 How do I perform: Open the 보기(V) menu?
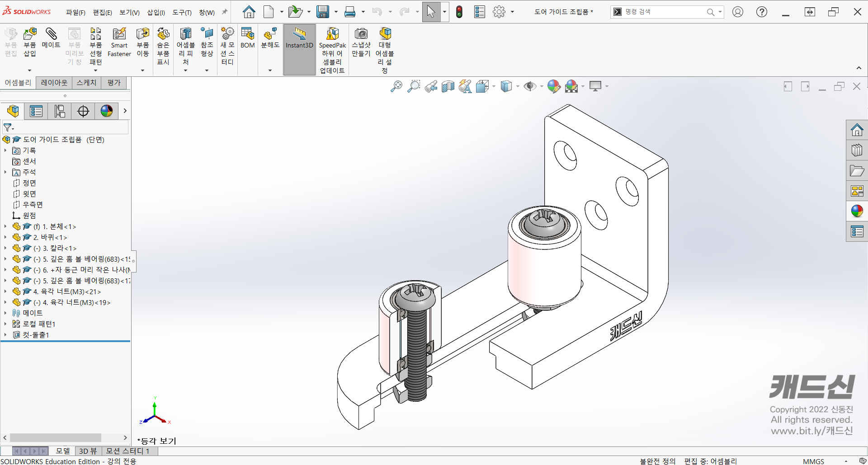129,12
